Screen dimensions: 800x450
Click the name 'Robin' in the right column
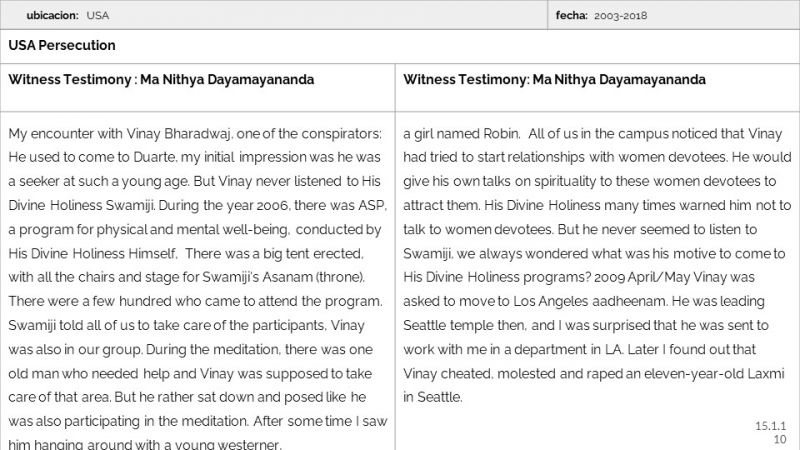coord(500,133)
